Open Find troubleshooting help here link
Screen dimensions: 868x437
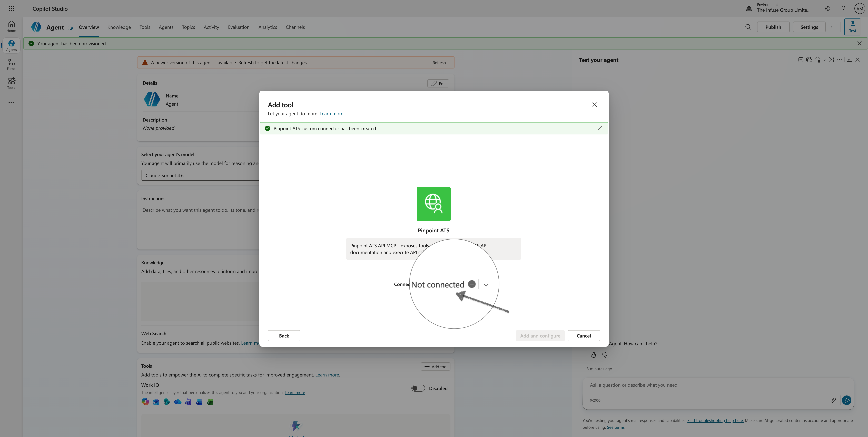[x=715, y=421]
